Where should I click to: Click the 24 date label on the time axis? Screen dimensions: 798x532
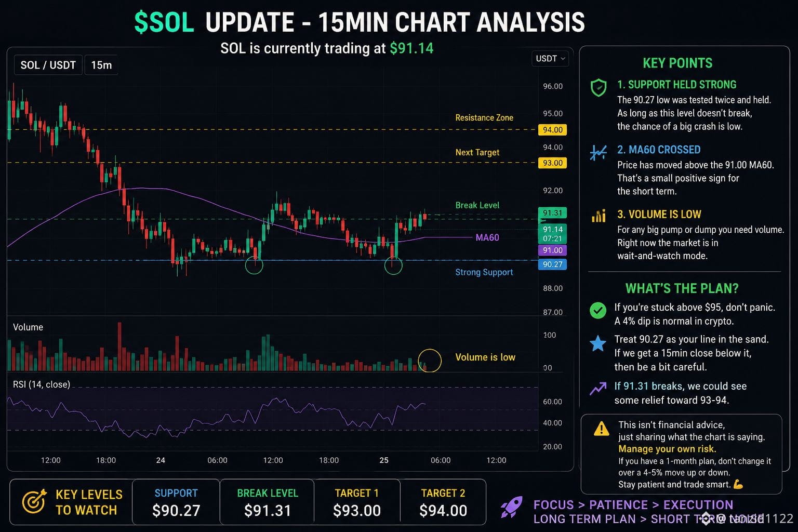point(161,460)
